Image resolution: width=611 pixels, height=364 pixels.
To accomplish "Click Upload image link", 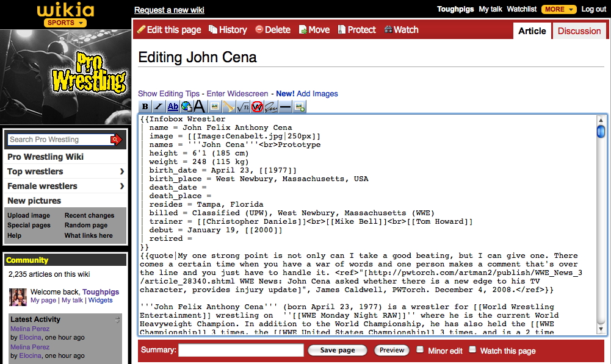I will (x=29, y=215).
